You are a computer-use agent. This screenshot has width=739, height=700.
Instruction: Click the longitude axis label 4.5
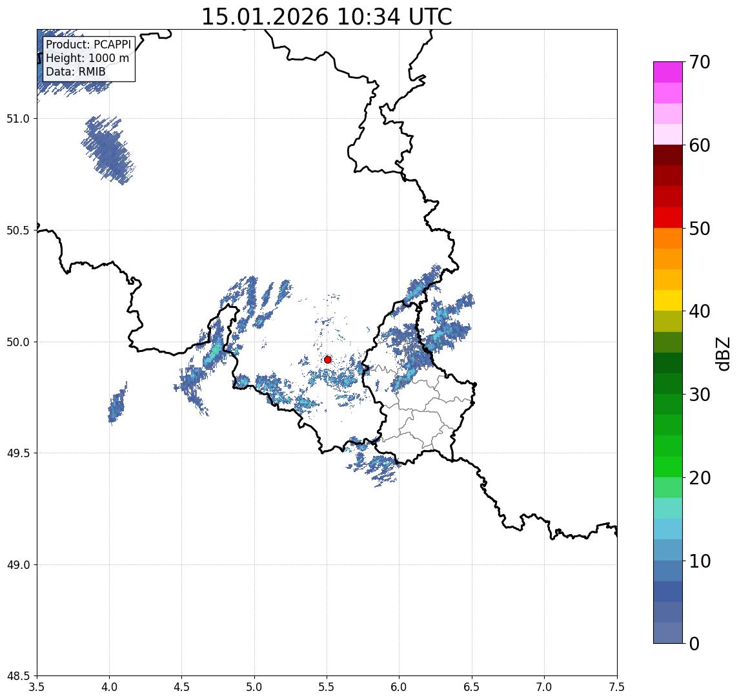pyautogui.click(x=182, y=687)
